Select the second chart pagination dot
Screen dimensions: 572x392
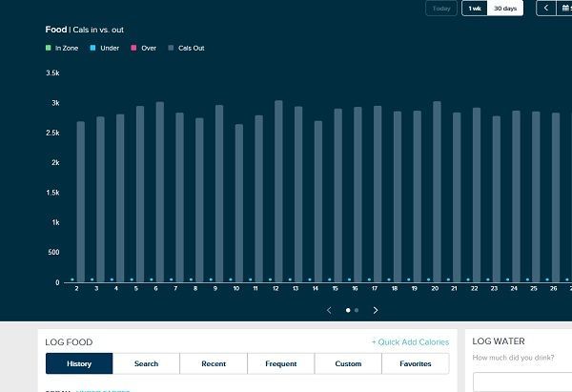click(x=357, y=310)
